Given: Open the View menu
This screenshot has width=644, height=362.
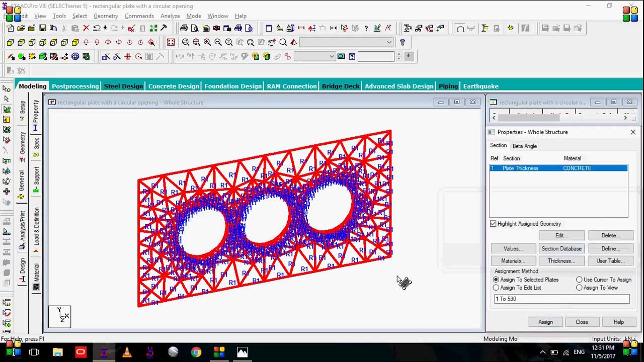Looking at the screenshot, I should tap(40, 16).
